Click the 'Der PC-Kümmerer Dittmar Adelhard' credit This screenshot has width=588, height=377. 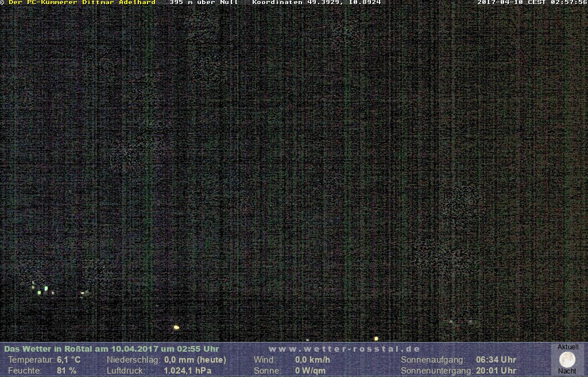click(82, 2)
